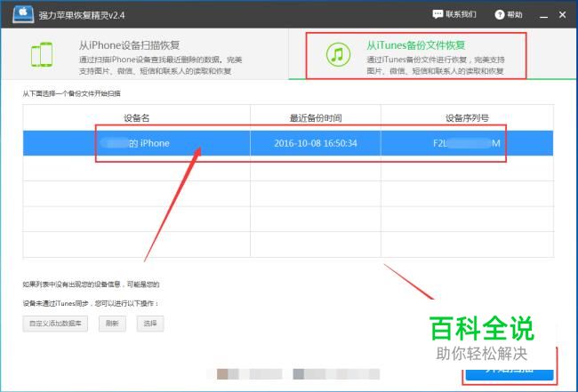Click the 刷新 refresh button

112,324
